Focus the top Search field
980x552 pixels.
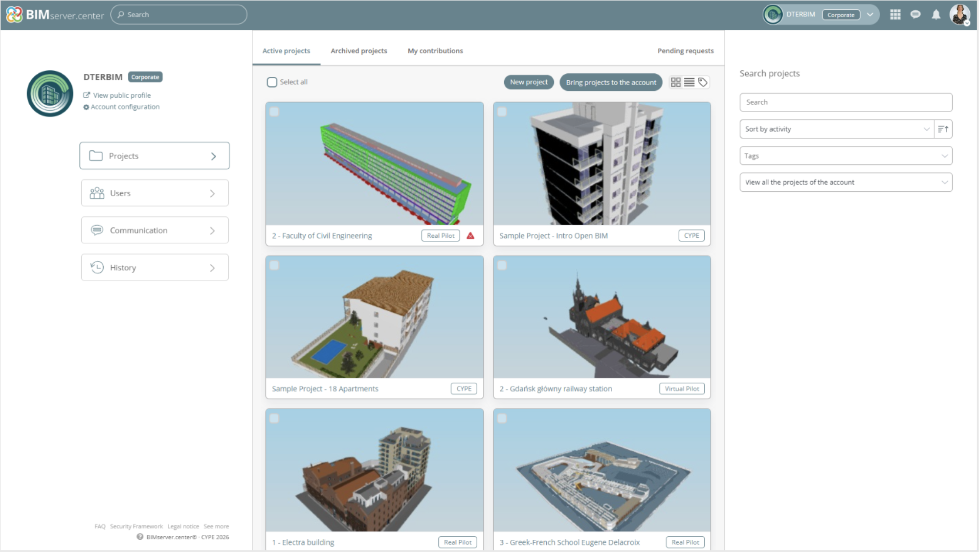(179, 15)
